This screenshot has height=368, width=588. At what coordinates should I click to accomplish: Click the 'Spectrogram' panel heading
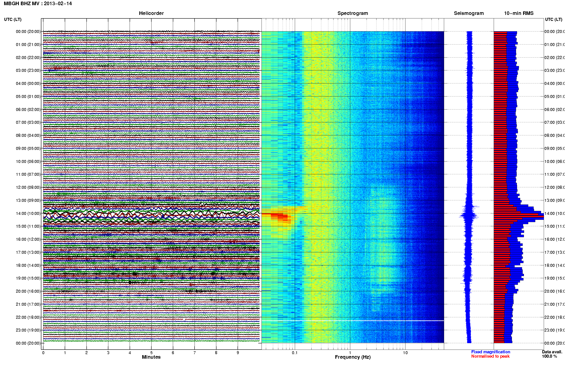[353, 13]
